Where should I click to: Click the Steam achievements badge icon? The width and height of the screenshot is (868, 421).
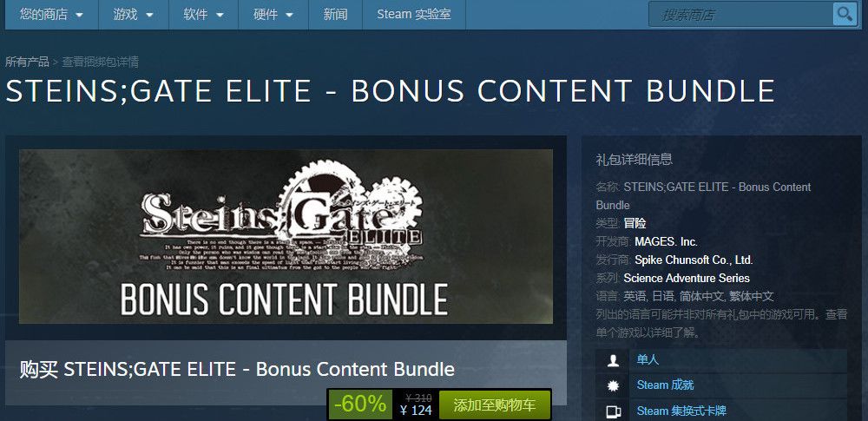[613, 386]
